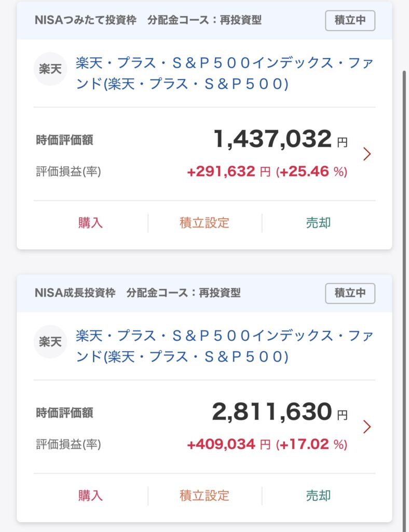The image size is (409, 532).
Task: Open the fund name link in 成長投資枠 card
Action: [x=224, y=346]
